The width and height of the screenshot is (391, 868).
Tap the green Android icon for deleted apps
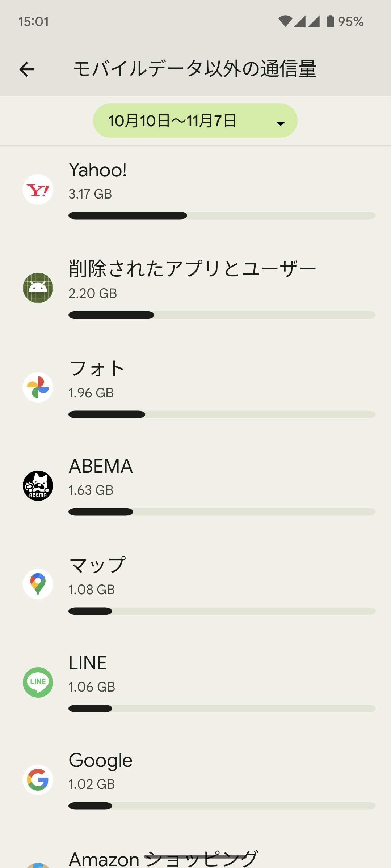38,288
